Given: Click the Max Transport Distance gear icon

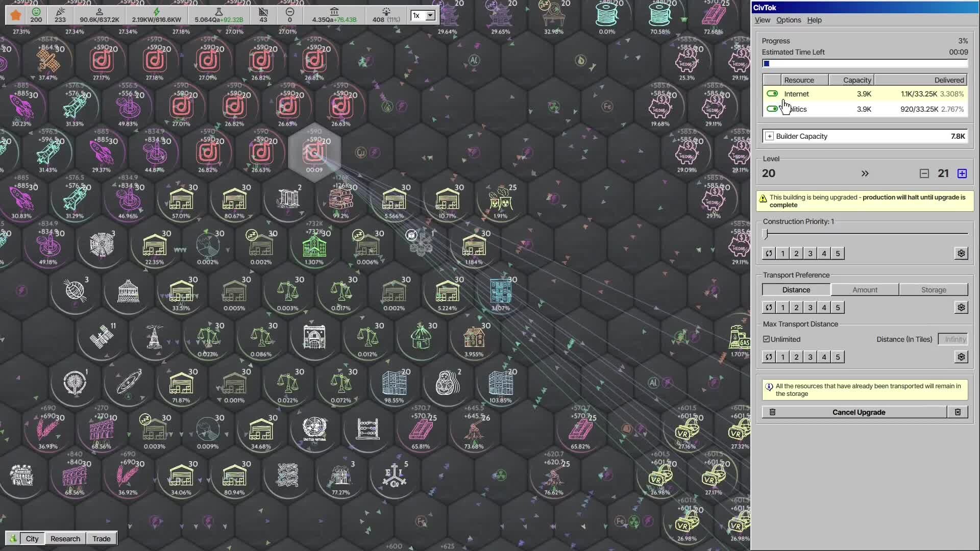Looking at the screenshot, I should (961, 357).
